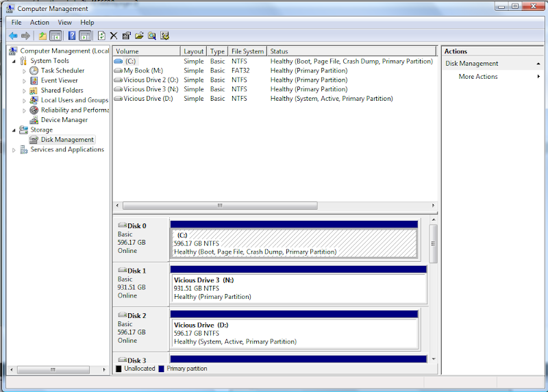Sort by the Status column header
Image resolution: width=548 pixels, height=392 pixels.
(x=351, y=51)
